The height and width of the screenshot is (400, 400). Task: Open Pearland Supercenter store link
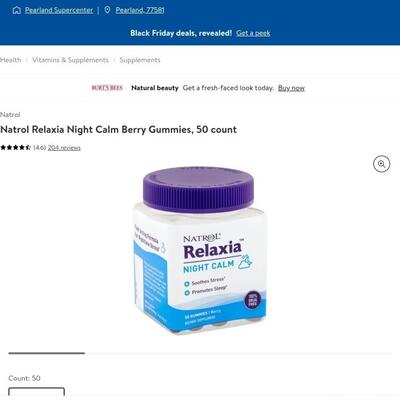(x=59, y=10)
